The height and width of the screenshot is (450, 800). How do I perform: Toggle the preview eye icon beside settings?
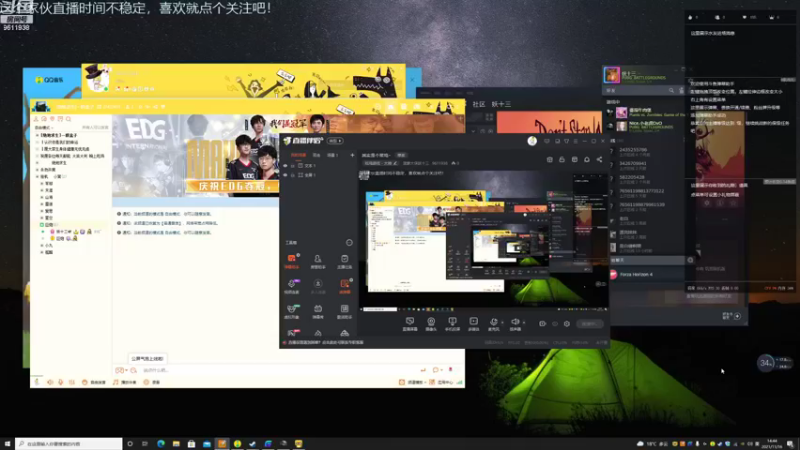(x=555, y=323)
